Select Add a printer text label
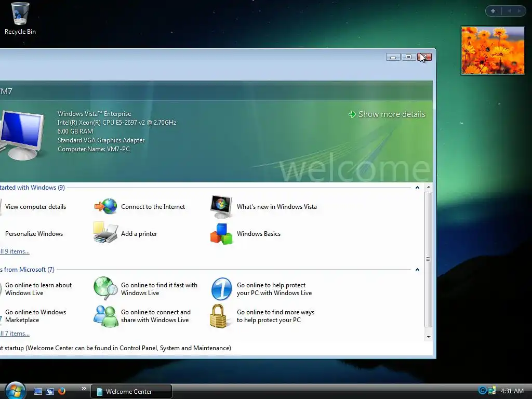 [x=139, y=234]
